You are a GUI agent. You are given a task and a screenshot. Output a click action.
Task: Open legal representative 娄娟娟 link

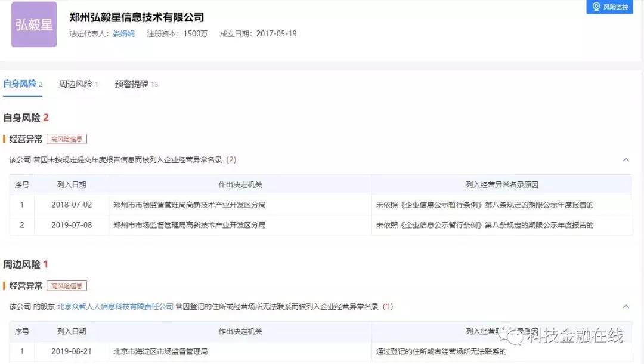coord(123,35)
